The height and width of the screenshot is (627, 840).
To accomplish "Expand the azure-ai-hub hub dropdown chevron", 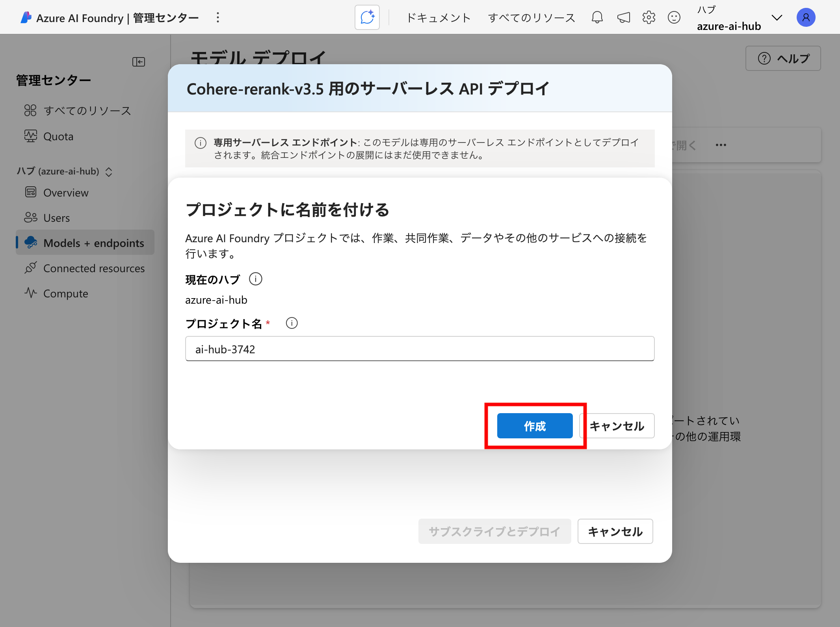I will [x=777, y=18].
